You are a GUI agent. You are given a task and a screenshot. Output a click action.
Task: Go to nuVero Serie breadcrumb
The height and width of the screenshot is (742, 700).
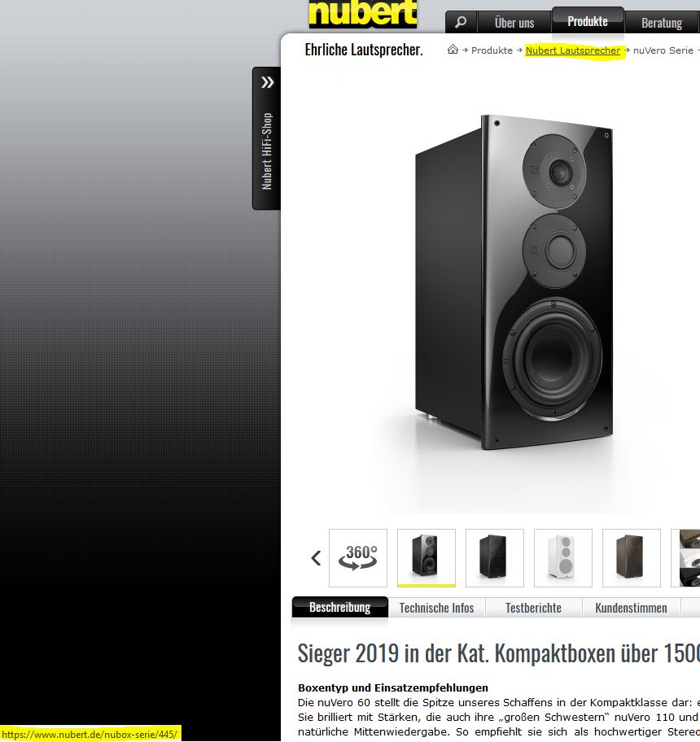(x=663, y=50)
